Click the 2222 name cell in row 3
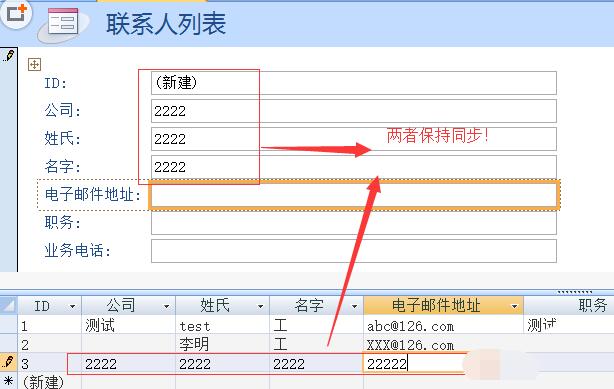614x389 pixels. tap(316, 364)
